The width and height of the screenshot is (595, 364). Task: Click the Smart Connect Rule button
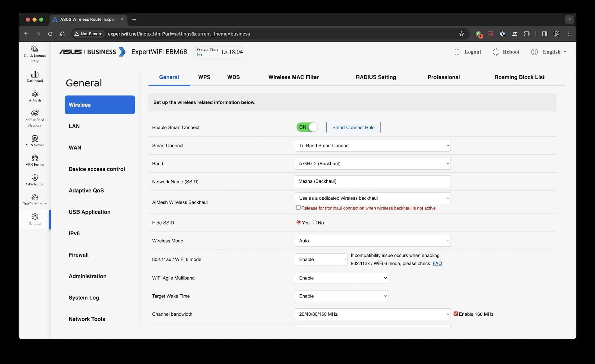point(353,127)
